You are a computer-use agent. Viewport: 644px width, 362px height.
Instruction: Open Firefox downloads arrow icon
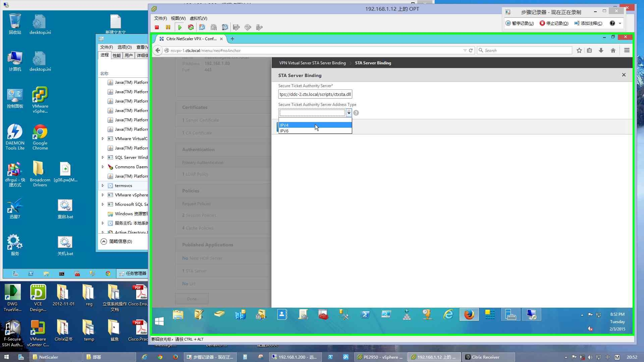coord(601,50)
